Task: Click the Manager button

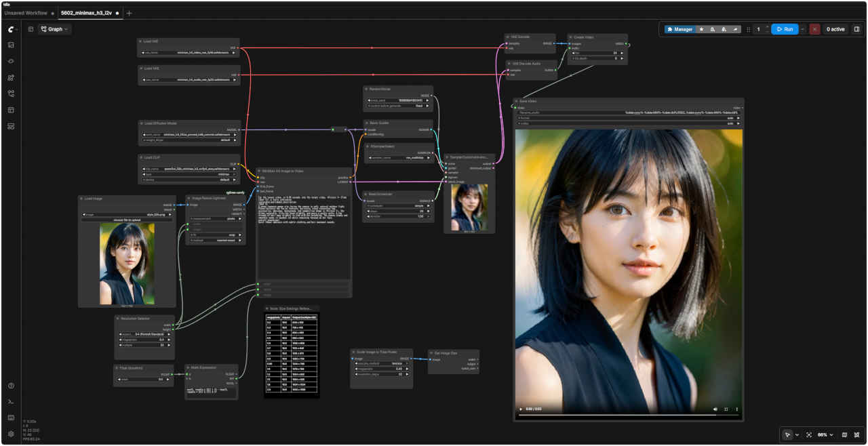Action: click(x=679, y=29)
